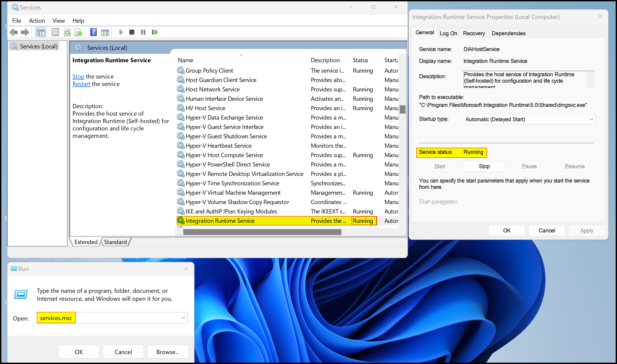The height and width of the screenshot is (364, 617).
Task: Click the Export List toolbar icon
Action: pyautogui.click(x=78, y=32)
